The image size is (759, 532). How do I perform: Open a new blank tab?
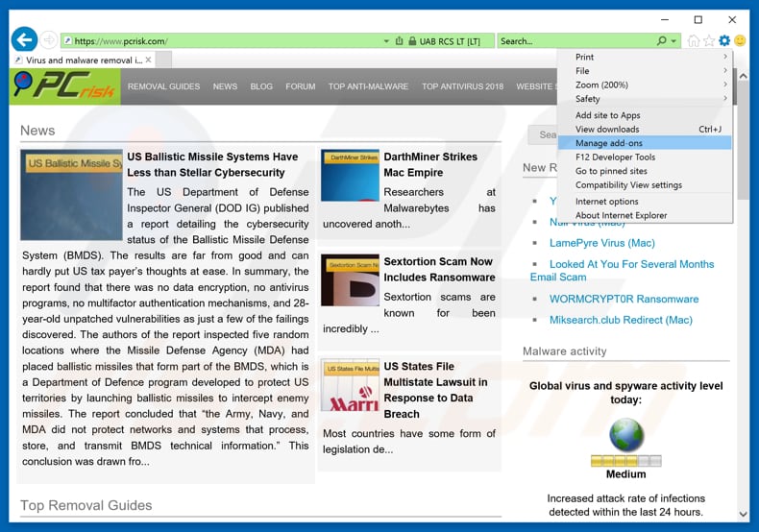163,60
